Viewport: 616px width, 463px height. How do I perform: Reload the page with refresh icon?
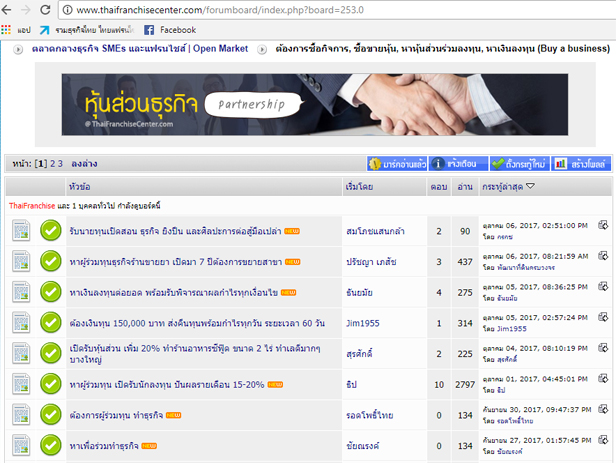45,10
